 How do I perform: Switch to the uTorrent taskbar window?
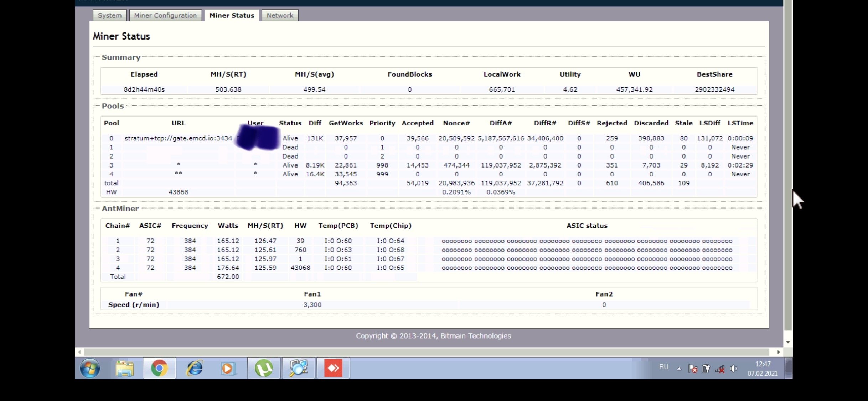(x=264, y=368)
